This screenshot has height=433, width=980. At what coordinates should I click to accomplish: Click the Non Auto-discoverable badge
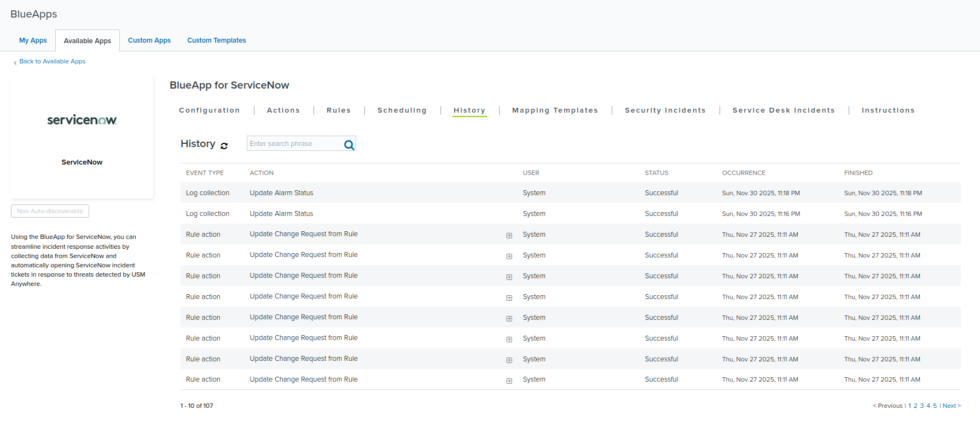50,211
